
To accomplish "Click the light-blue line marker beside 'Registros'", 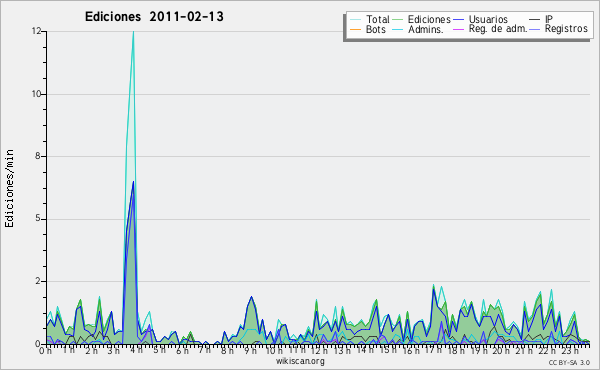I will pyautogui.click(x=535, y=29).
